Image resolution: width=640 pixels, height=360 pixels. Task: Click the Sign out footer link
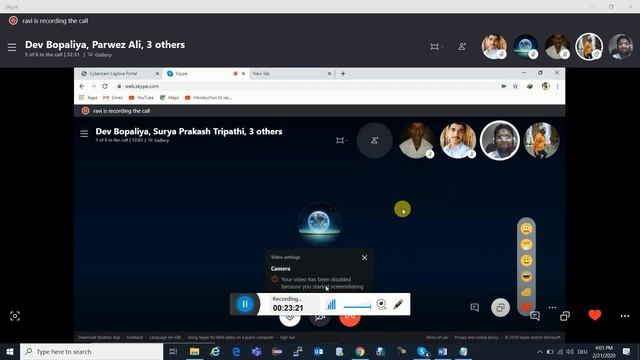tap(287, 338)
